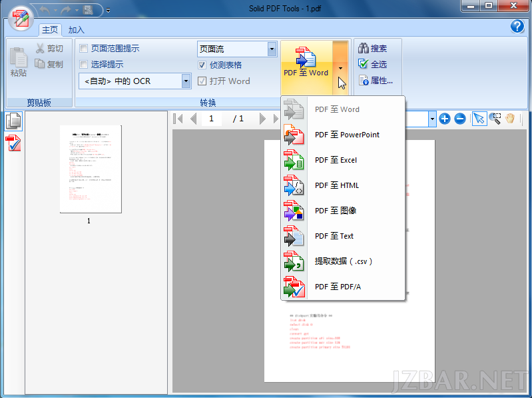Switch to the Home ribbon tab

50,30
